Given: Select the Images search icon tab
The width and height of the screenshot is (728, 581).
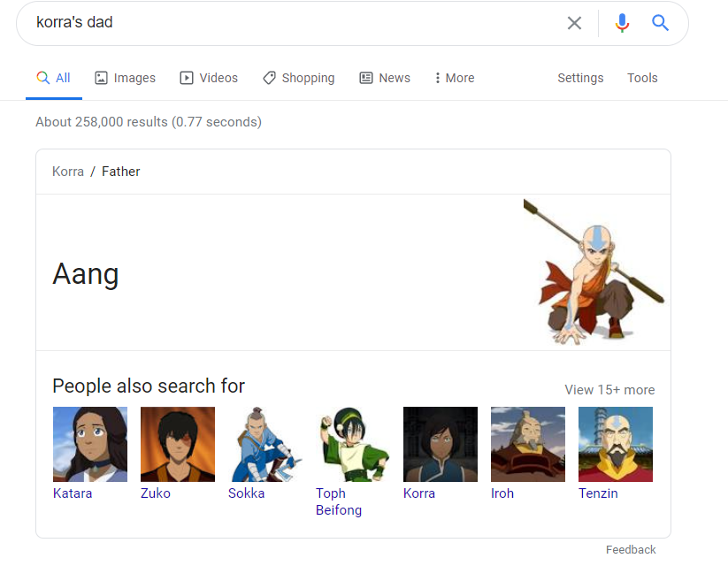Looking at the screenshot, I should 100,78.
